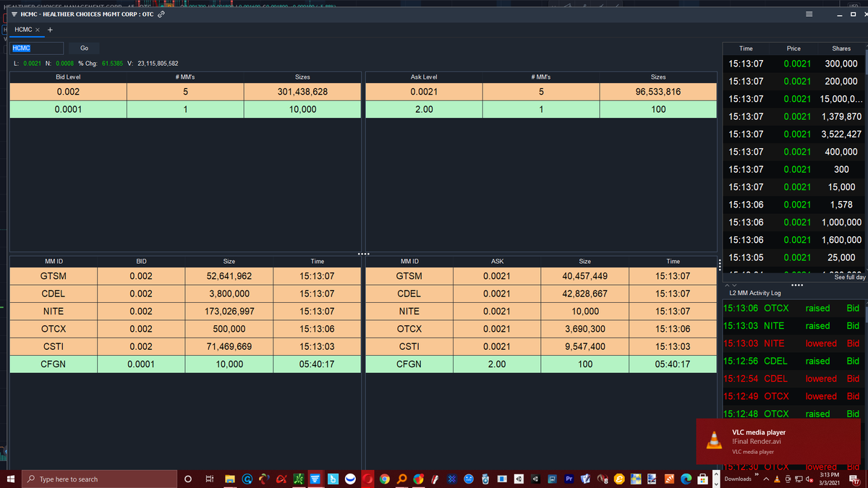Click the Go button
The width and height of the screenshot is (868, 488).
click(84, 48)
